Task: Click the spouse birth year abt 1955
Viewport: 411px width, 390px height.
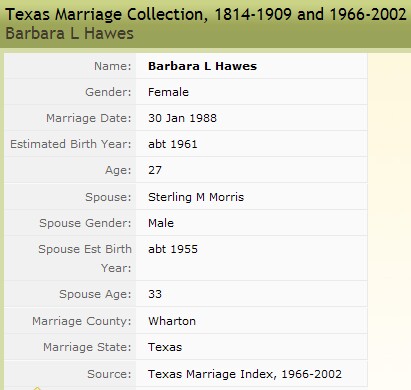Action: (173, 249)
